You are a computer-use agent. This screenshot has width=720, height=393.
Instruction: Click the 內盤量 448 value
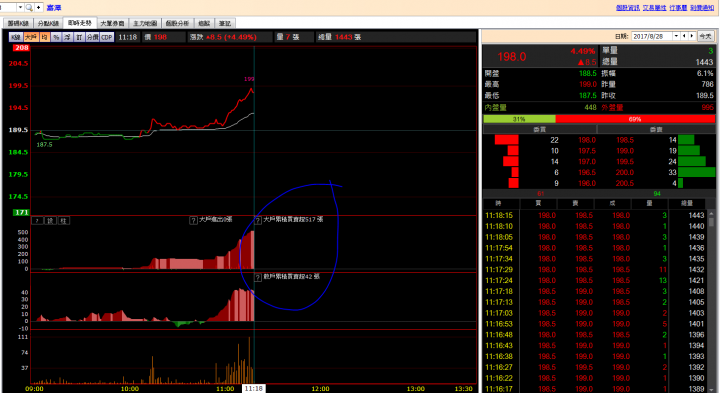click(x=591, y=107)
